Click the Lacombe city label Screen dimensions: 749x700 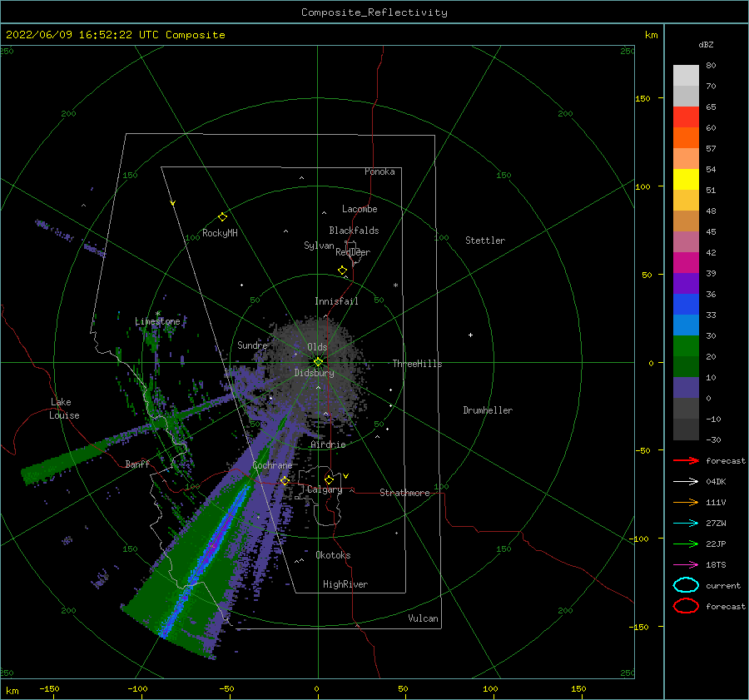pos(360,209)
